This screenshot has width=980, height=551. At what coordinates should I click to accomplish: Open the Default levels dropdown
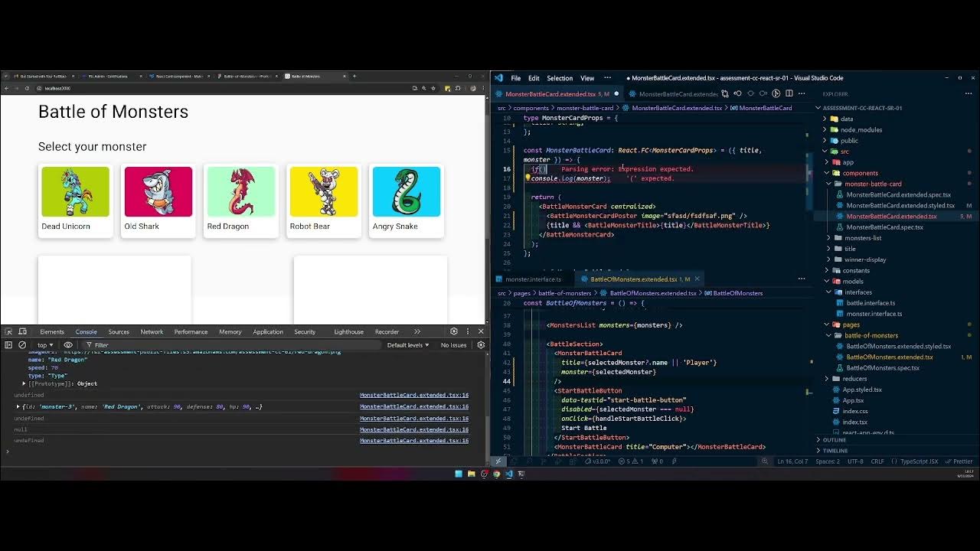pyautogui.click(x=408, y=345)
